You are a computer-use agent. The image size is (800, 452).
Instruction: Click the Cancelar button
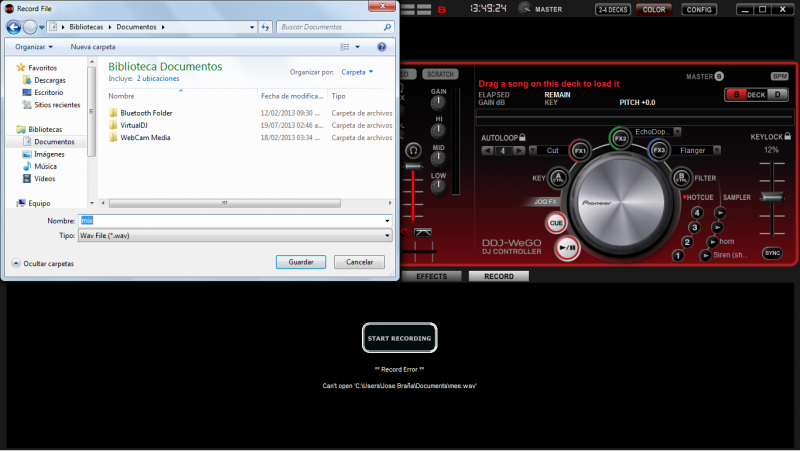pos(359,262)
